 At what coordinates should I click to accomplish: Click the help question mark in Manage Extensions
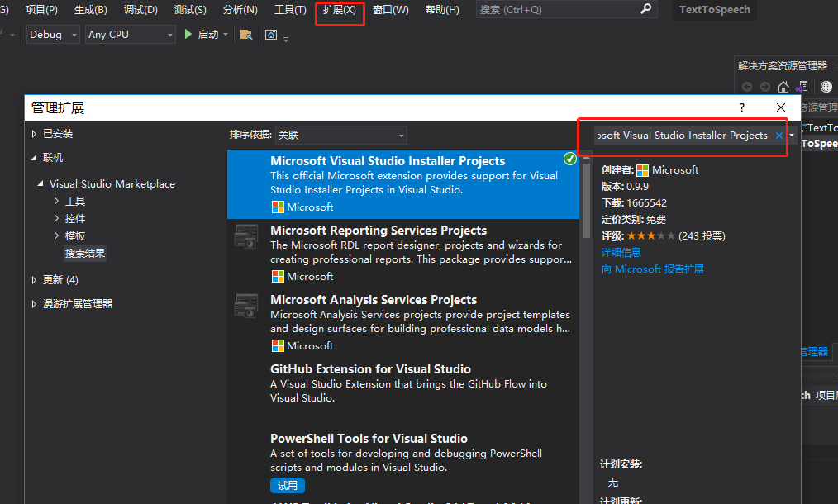(x=742, y=107)
